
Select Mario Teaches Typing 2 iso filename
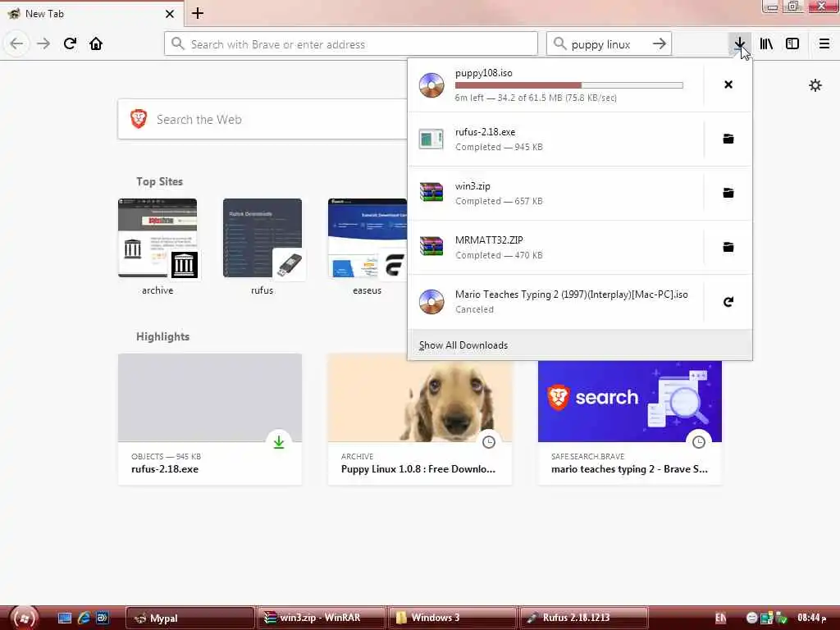click(x=571, y=294)
